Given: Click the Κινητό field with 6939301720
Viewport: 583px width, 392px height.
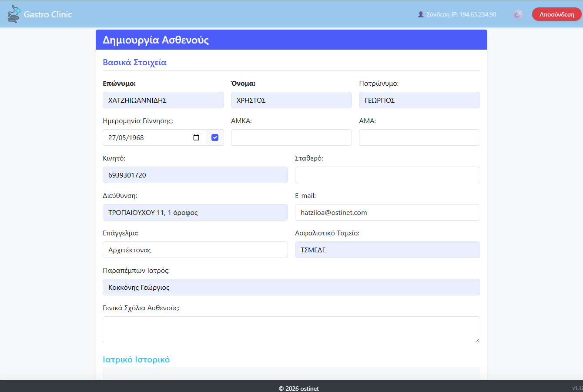Looking at the screenshot, I should coord(195,175).
